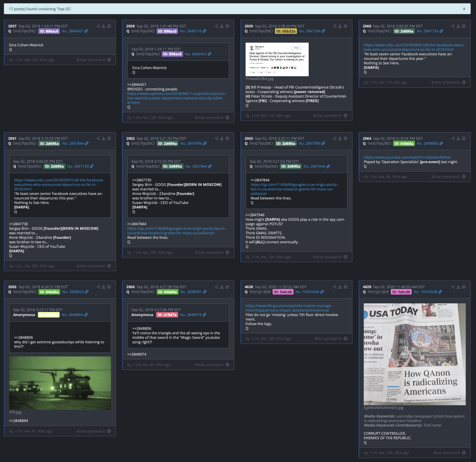476x462 pixels.
Task: Copy link icon next to No. 2846716
Action: click(204, 31)
